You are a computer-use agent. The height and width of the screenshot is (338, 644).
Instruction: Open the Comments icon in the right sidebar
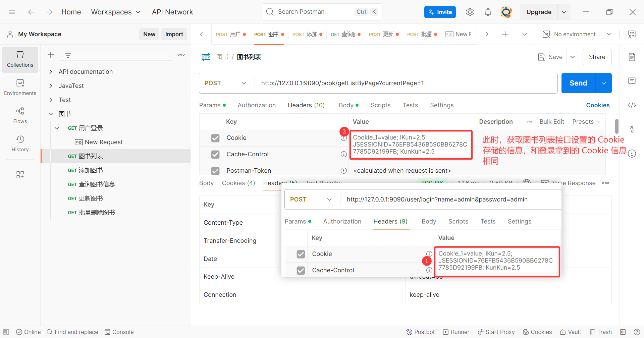click(632, 81)
